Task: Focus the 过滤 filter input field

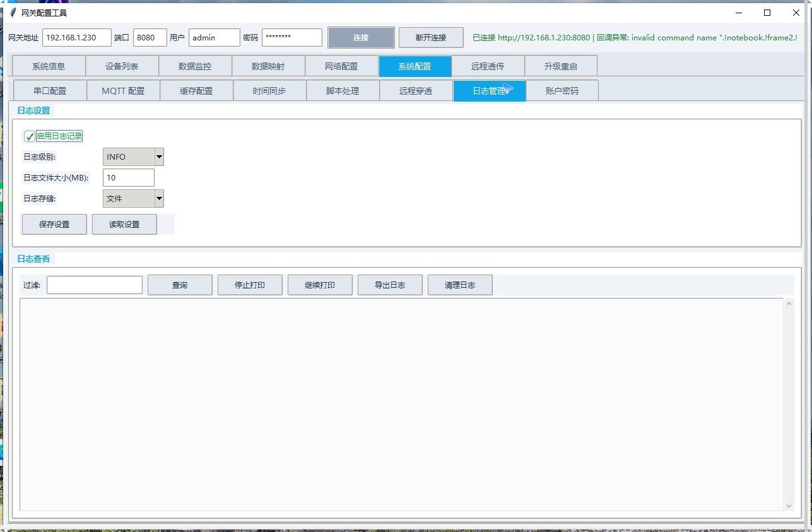Action: coord(95,285)
